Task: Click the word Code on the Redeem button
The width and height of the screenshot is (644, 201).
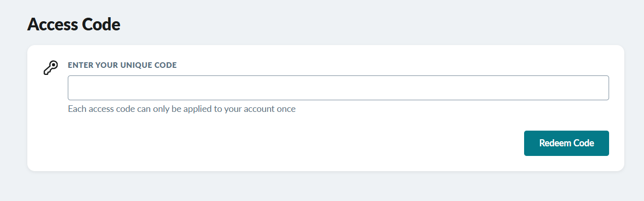Action: 584,143
